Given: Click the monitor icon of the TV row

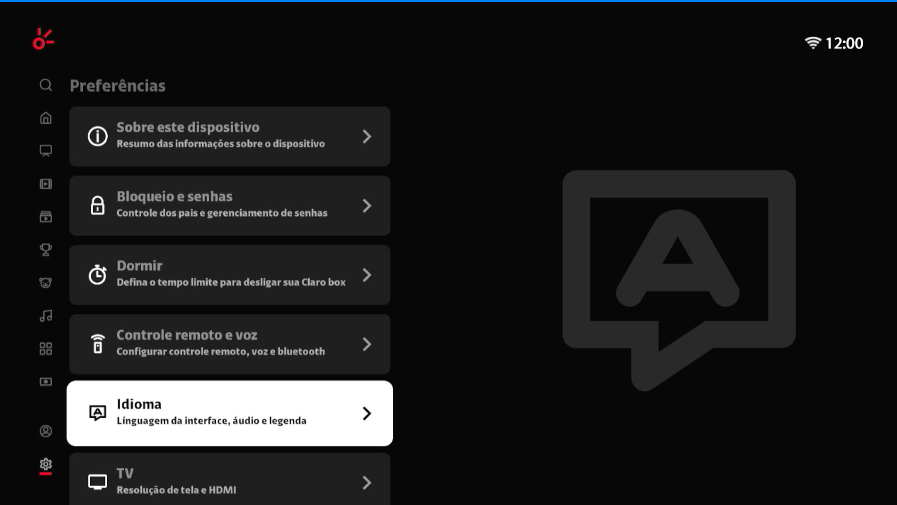Looking at the screenshot, I should tap(97, 482).
